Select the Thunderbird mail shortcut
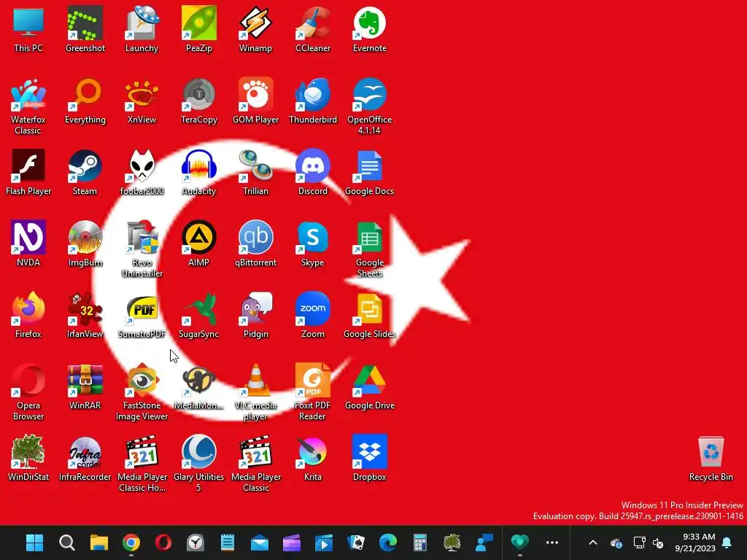Screen dimensions: 747x560 pyautogui.click(x=313, y=101)
